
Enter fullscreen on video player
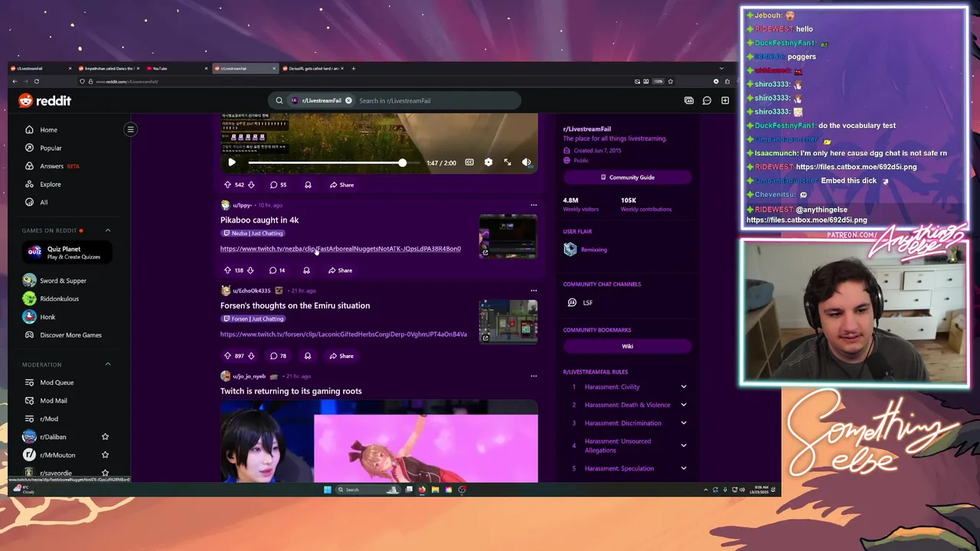(x=508, y=162)
